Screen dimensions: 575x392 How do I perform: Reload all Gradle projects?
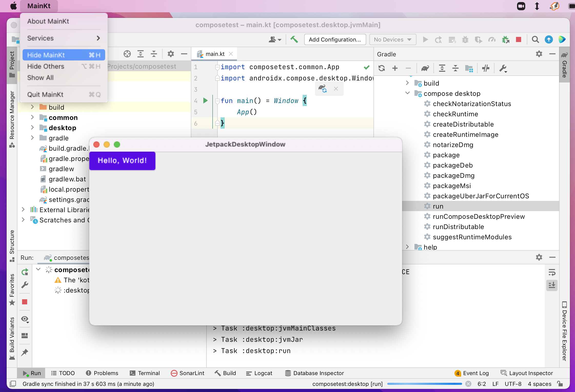[382, 68]
